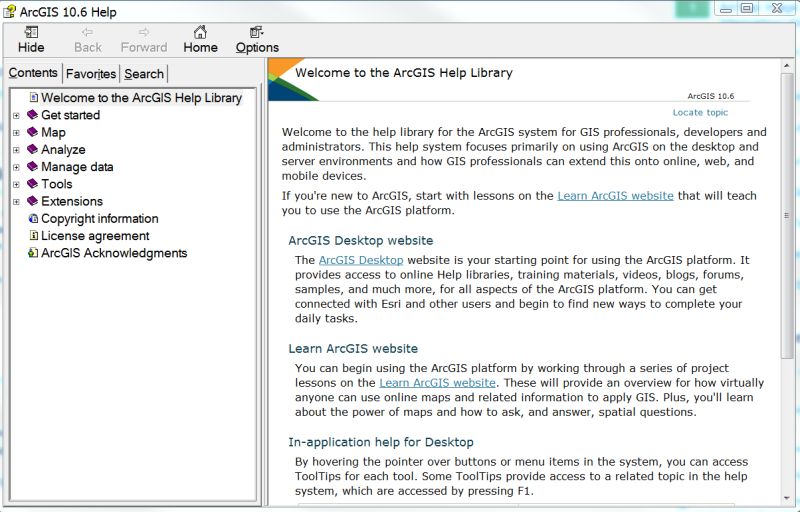Viewport: 800px width, 512px height.
Task: Select the Manage data topic
Action: pos(77,167)
